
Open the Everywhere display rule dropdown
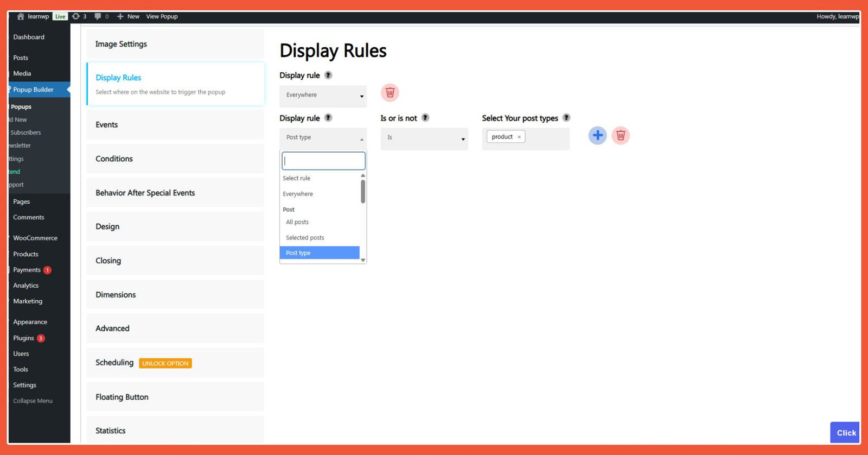(323, 96)
